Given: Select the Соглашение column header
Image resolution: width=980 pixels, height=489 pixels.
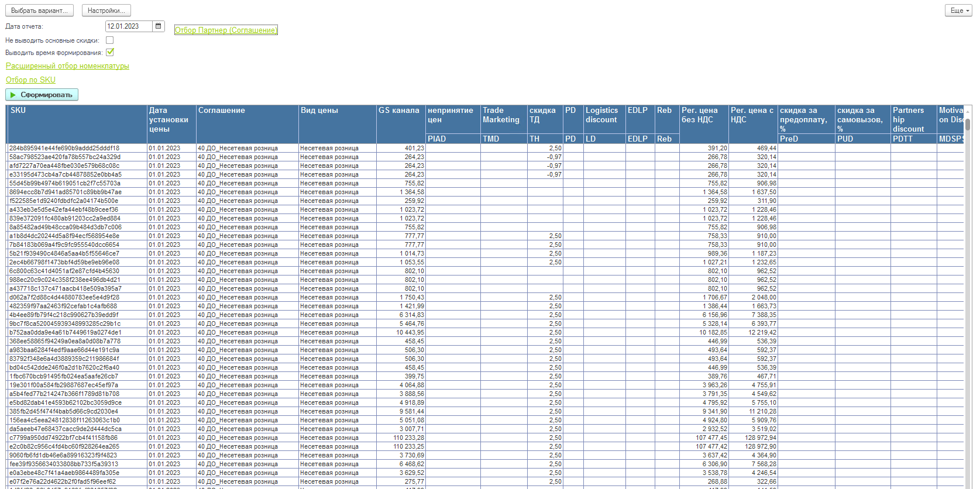Looking at the screenshot, I should coord(247,124).
